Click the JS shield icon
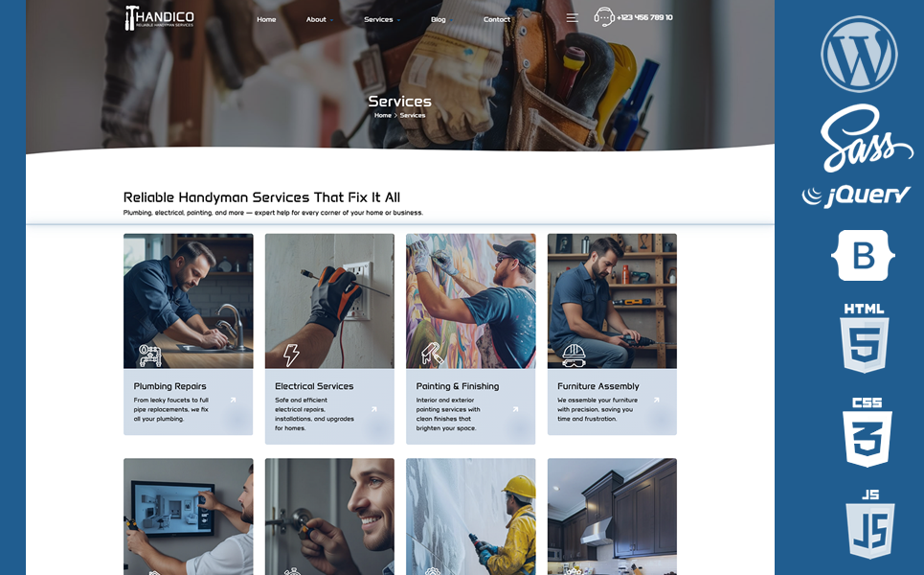 pos(869,524)
